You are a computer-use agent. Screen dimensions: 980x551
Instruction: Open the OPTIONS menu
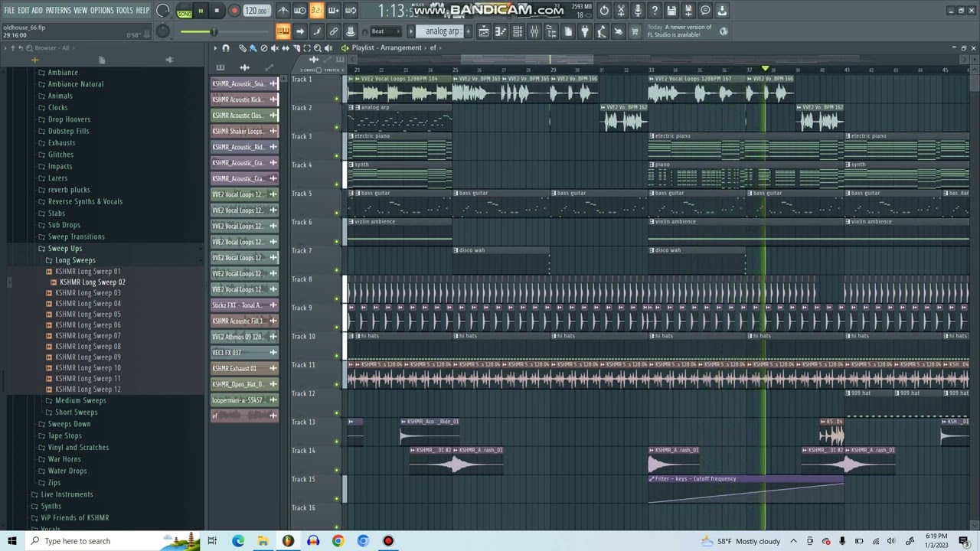point(102,10)
